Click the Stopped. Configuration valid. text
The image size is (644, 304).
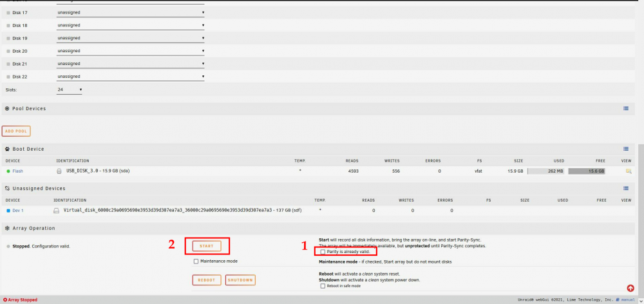(41, 247)
